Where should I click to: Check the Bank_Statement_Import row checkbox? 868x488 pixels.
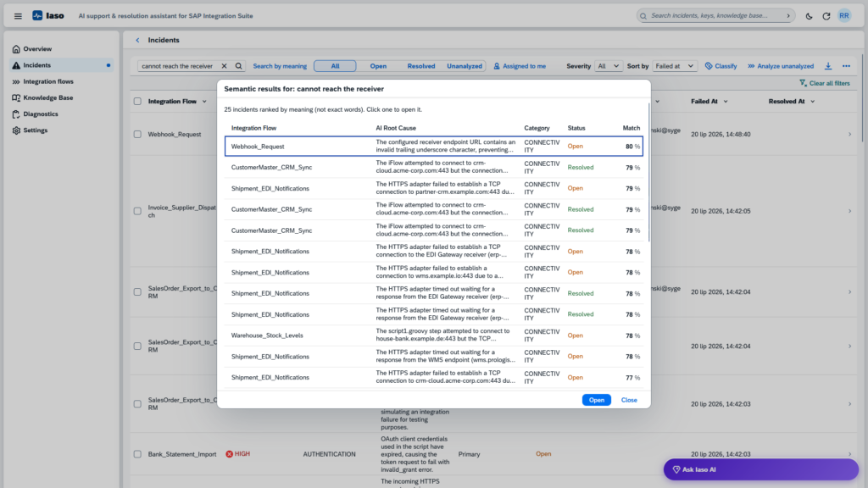pos(137,454)
